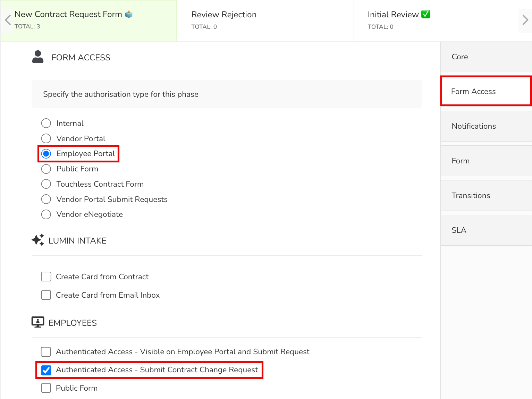The height and width of the screenshot is (399, 532).
Task: Click 'TOTAL: 0' under Initial Review
Action: point(380,27)
